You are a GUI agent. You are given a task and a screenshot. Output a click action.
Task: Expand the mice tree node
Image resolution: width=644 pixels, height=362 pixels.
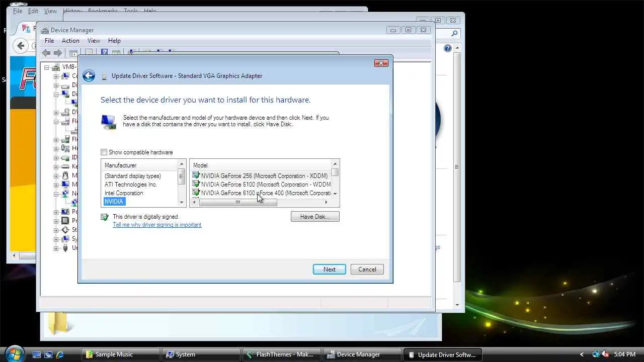(x=56, y=175)
